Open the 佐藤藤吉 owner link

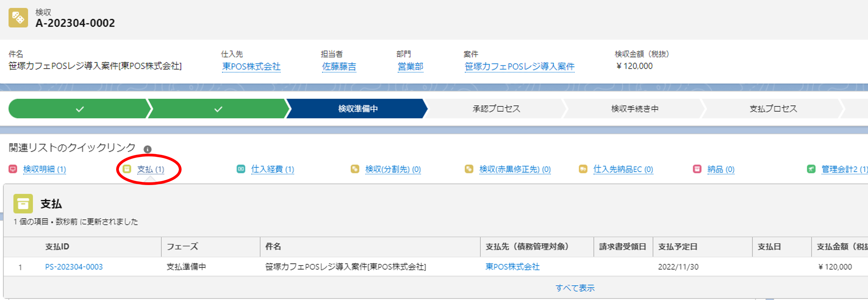coord(339,67)
